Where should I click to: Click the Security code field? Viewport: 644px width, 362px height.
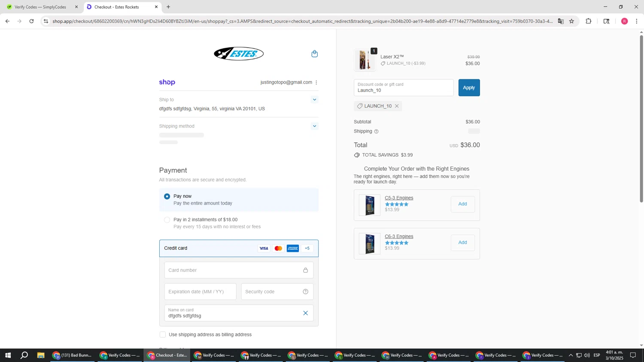pos(277,292)
